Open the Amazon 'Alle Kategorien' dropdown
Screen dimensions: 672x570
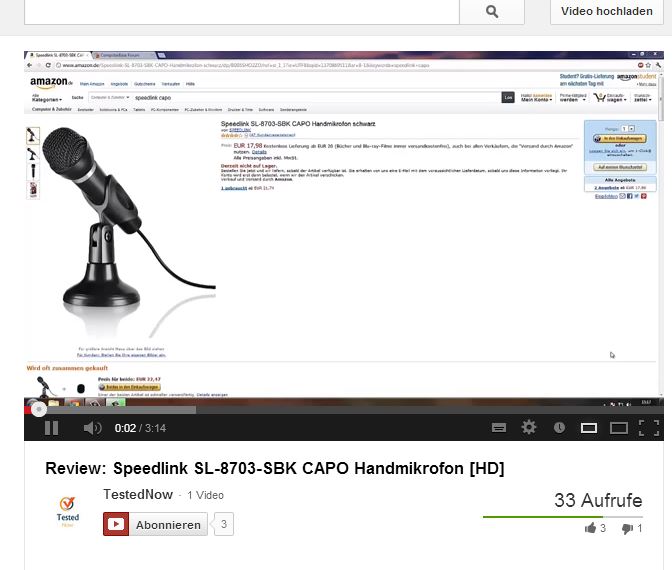click(47, 98)
